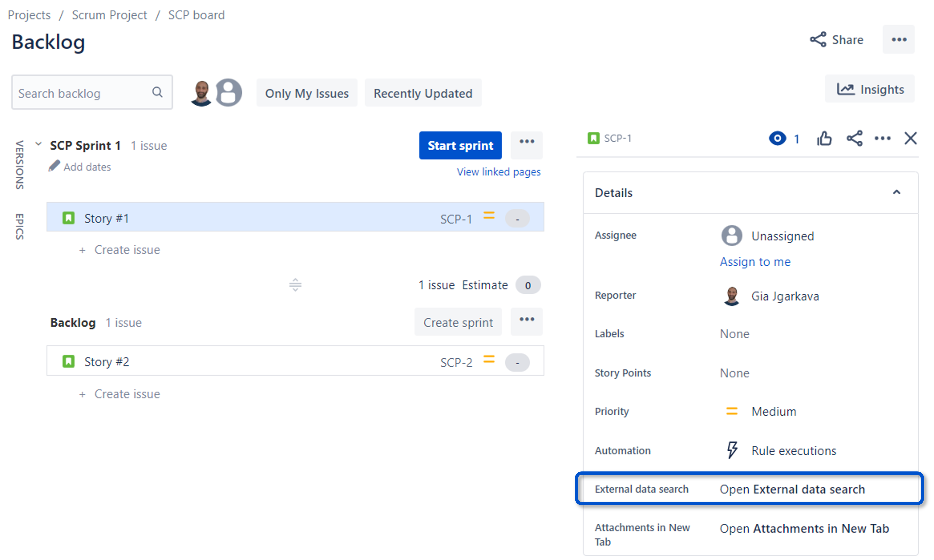The height and width of the screenshot is (560, 934).
Task: Click the Medium priority value text
Action: (x=774, y=411)
